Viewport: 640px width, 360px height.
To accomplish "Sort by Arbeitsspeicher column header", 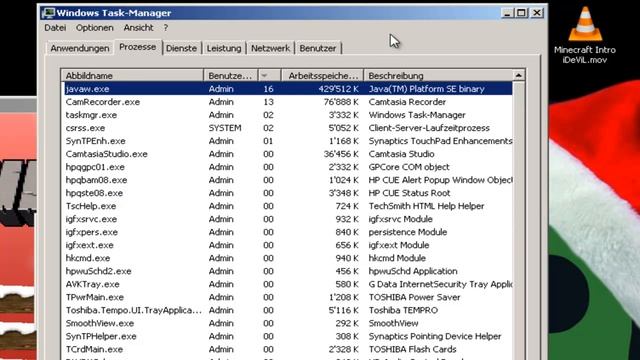I will (322, 76).
